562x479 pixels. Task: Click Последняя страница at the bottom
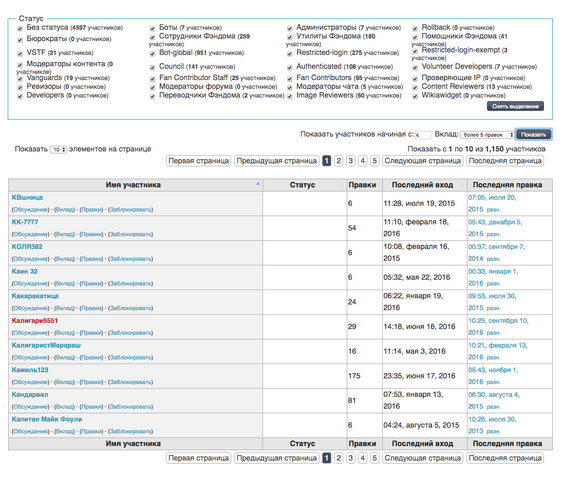[x=505, y=458]
